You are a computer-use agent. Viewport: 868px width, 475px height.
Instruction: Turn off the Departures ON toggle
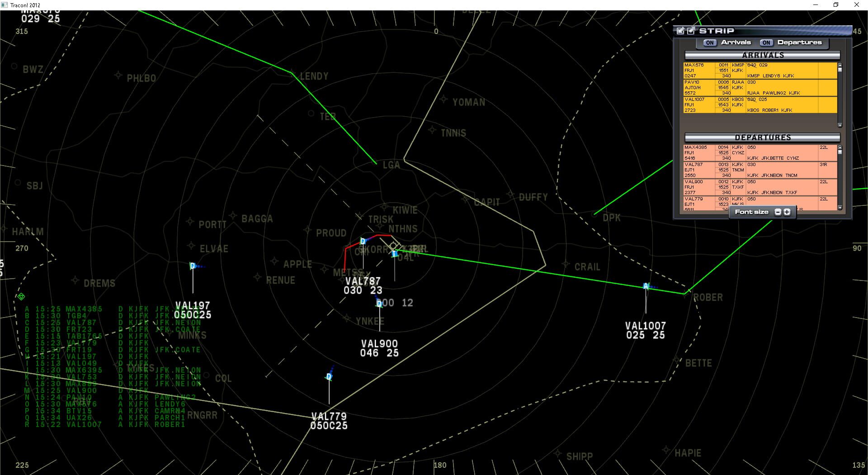pyautogui.click(x=766, y=43)
